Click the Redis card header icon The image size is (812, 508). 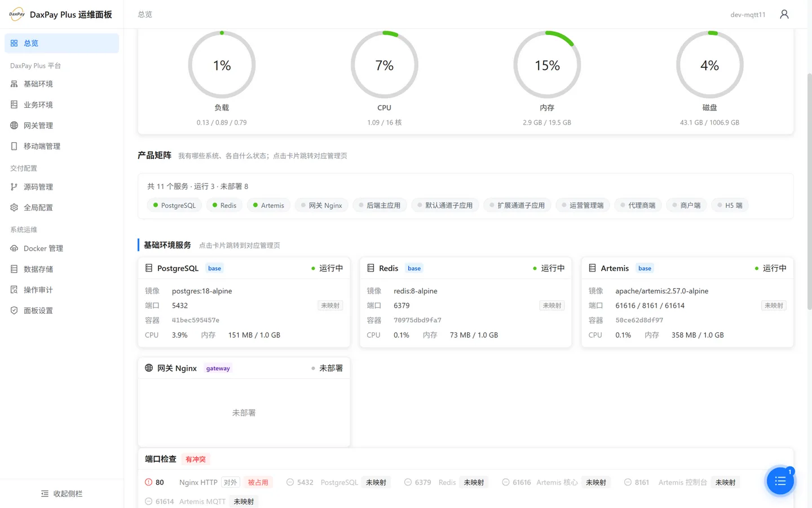point(370,268)
